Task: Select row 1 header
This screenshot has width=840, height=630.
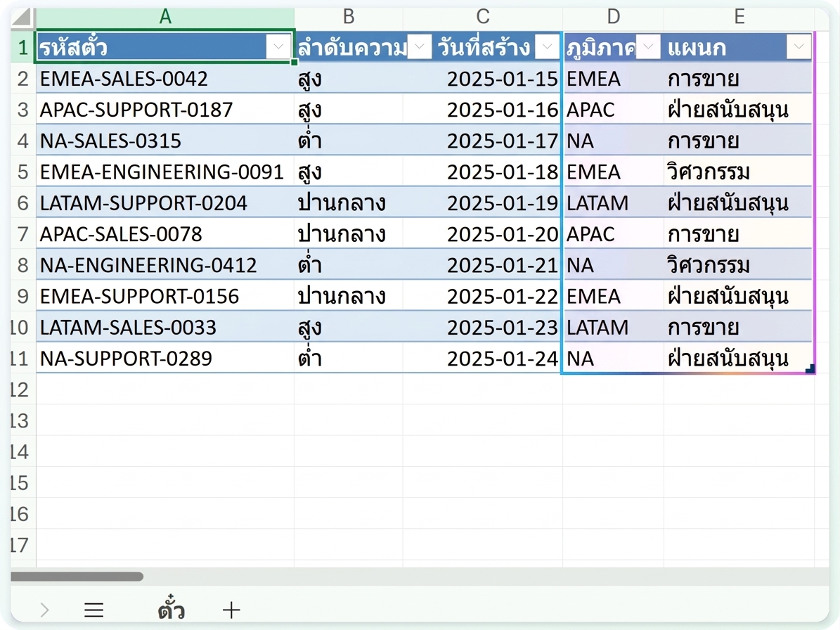Action: (x=22, y=47)
